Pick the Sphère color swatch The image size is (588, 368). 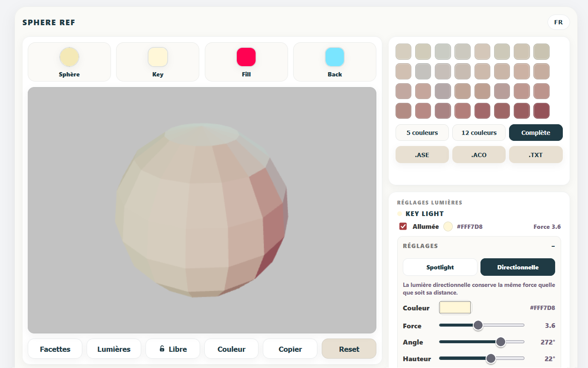69,57
